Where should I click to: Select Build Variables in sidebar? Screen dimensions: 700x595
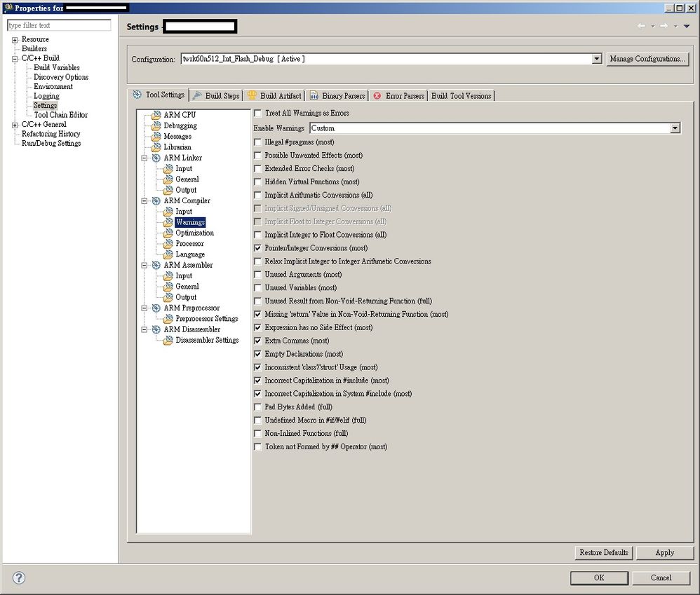click(57, 68)
